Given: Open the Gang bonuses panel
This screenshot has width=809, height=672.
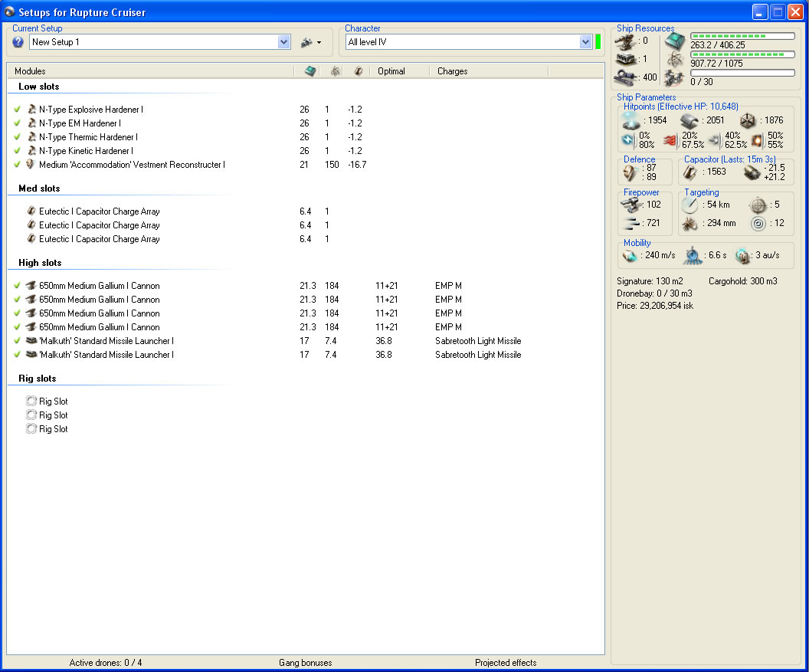Looking at the screenshot, I should tap(306, 663).
